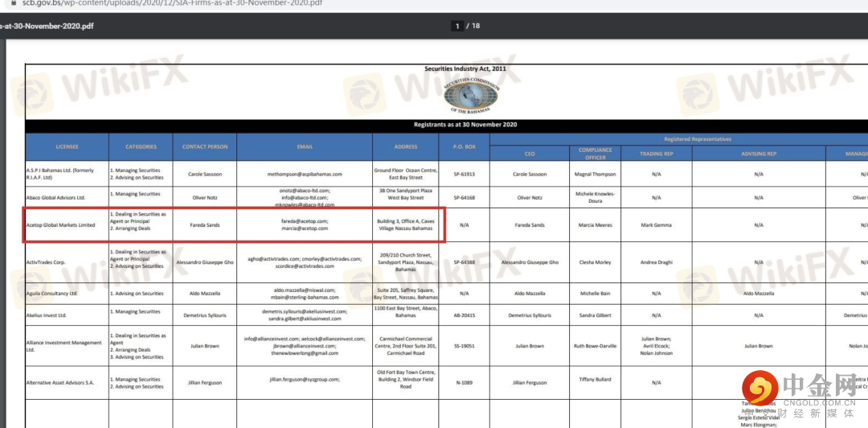Click the COMPLIANCE OFFICER column header
Image resolution: width=868 pixels, height=428 pixels.
point(595,154)
